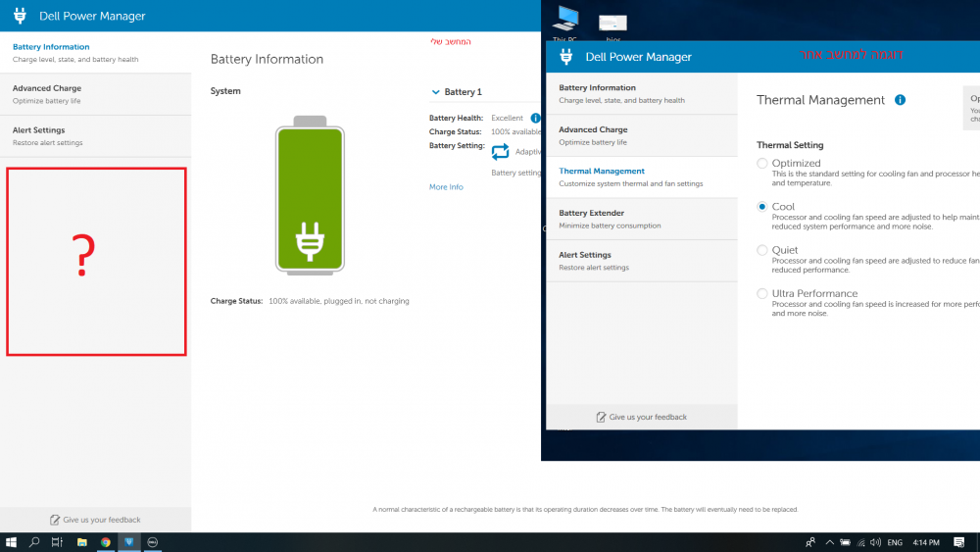Click the battery icon in system tray

845,542
